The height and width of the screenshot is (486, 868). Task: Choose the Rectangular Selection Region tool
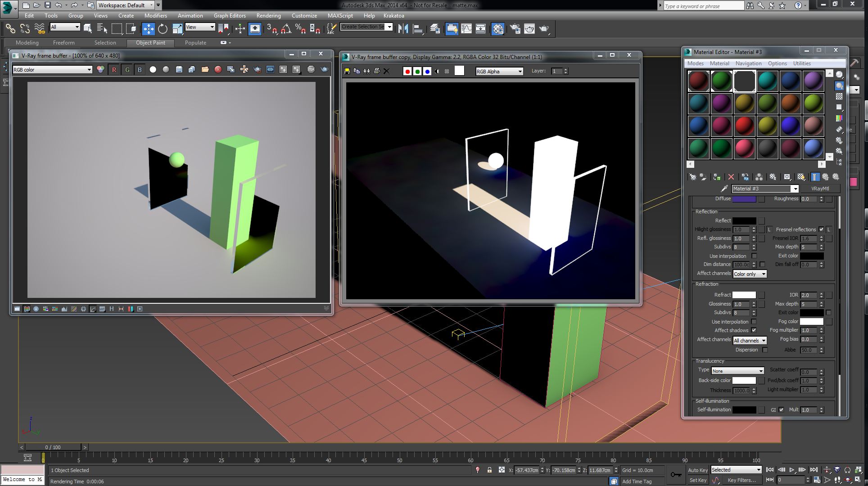pyautogui.click(x=117, y=29)
